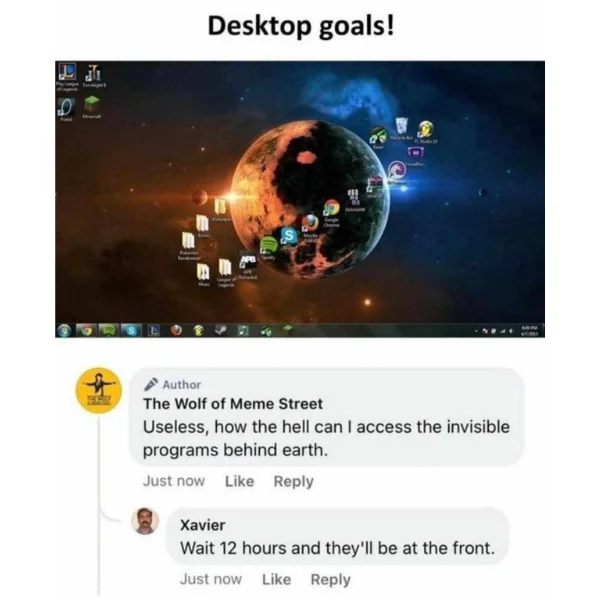Screen dimensions: 600x600
Task: Reply to the author's comment
Action: point(293,481)
